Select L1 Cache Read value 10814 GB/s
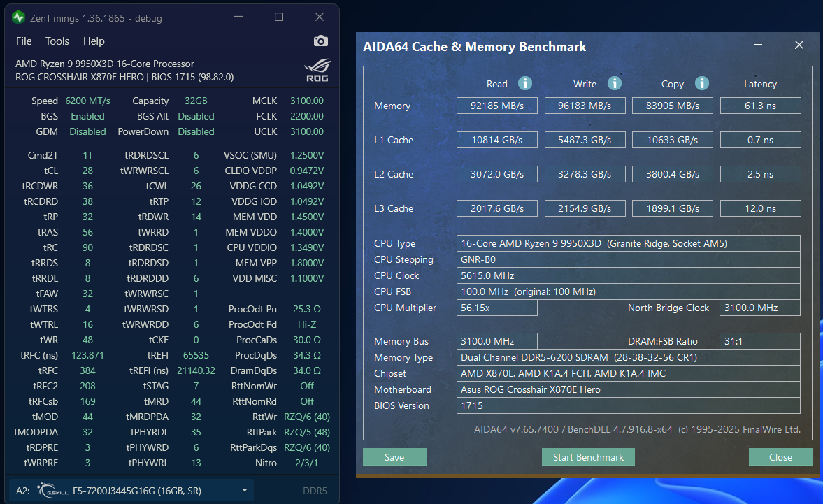 [497, 140]
